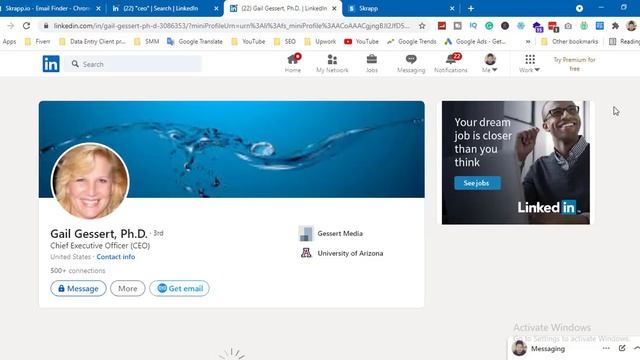Screen dimensions: 640x360
Task: Click the first red extension icon
Action: tap(442, 26)
